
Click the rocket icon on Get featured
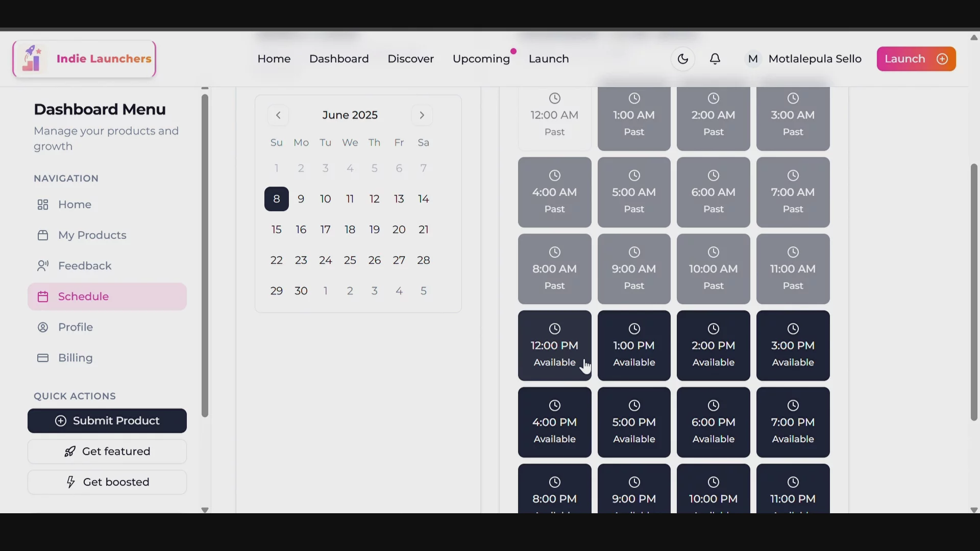click(70, 452)
